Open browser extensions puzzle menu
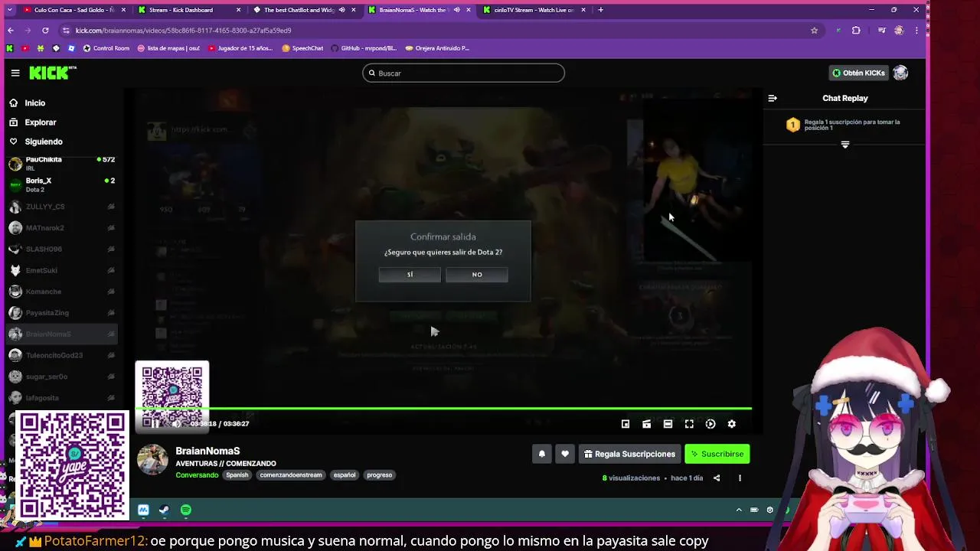The height and width of the screenshot is (551, 980). [x=856, y=31]
